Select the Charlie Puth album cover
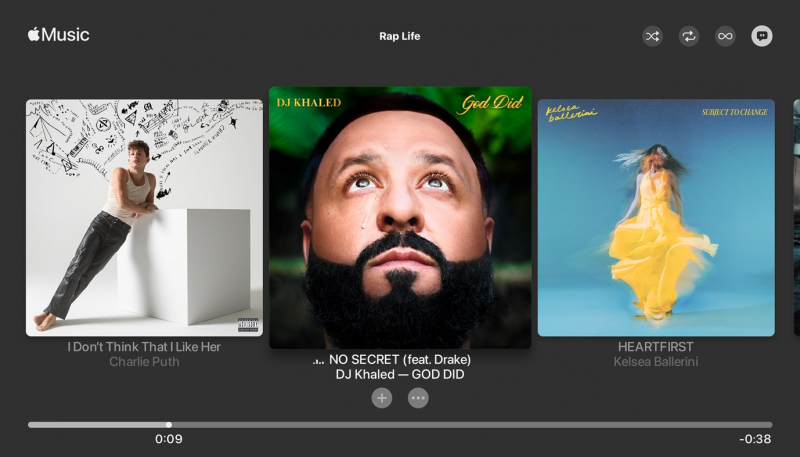800x457 pixels. (144, 218)
